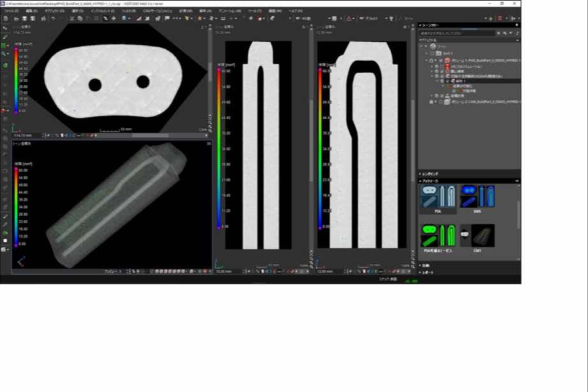Select the PSA bookmark thumbnail

(x=437, y=199)
